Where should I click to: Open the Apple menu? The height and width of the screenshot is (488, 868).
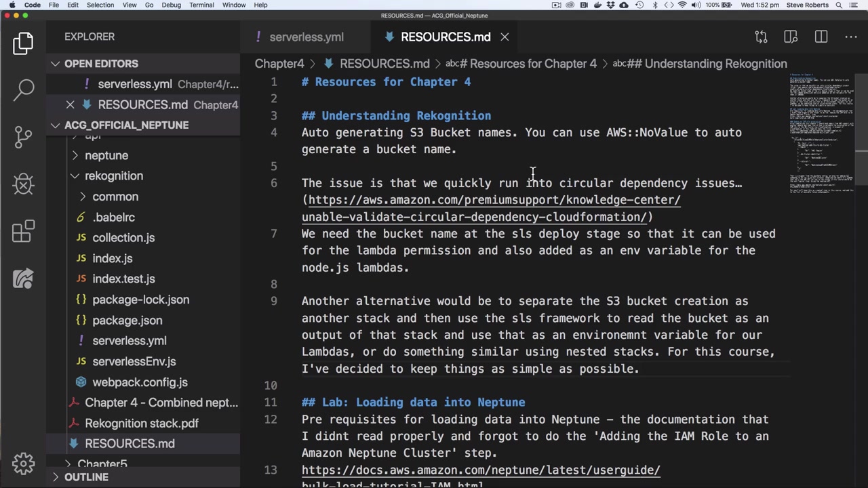pyautogui.click(x=12, y=5)
